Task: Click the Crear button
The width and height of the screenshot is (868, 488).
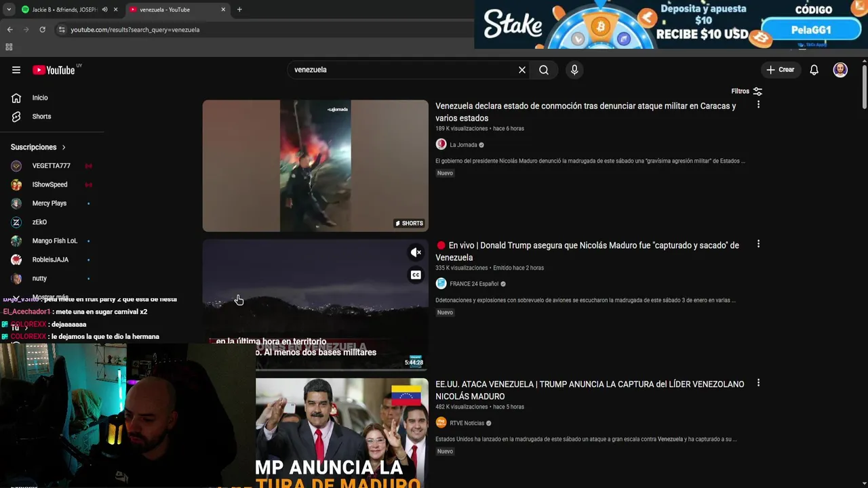Action: (x=781, y=70)
